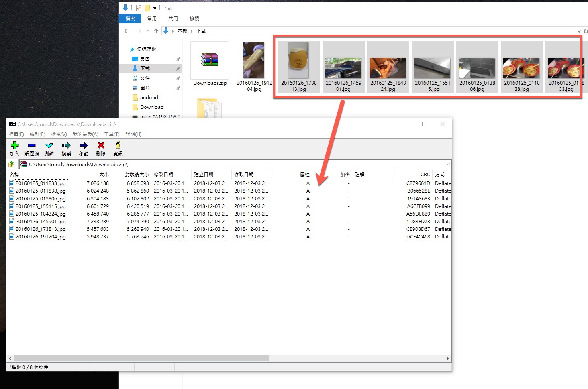Open the recent locations chevron in Explorer navigation
Image resolution: width=588 pixels, height=389 pixels.
pos(148,31)
